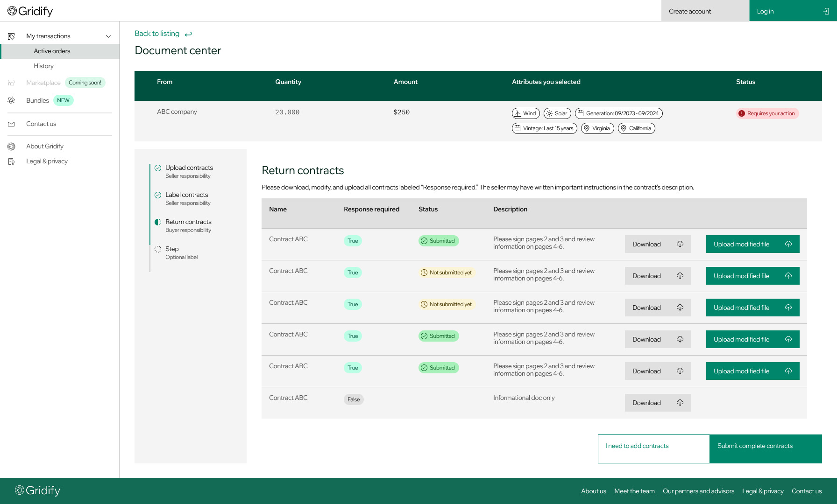Click the download cloud icon in Informational doc row
837x504 pixels.
coord(680,403)
